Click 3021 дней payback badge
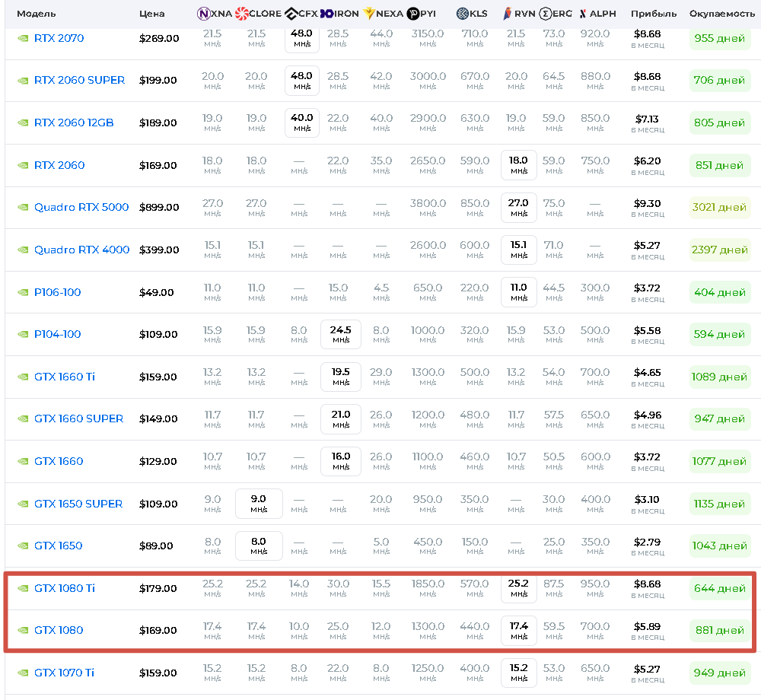This screenshot has height=700, width=761. tap(719, 207)
